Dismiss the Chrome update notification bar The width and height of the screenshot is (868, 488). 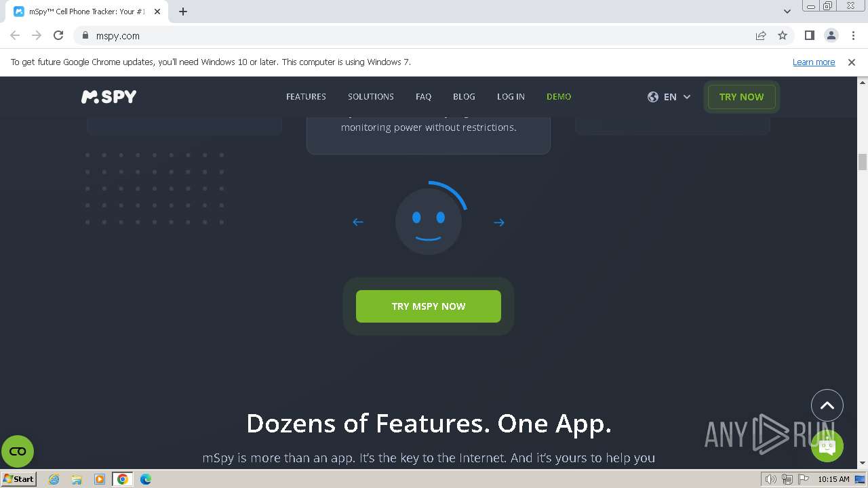pos(852,62)
